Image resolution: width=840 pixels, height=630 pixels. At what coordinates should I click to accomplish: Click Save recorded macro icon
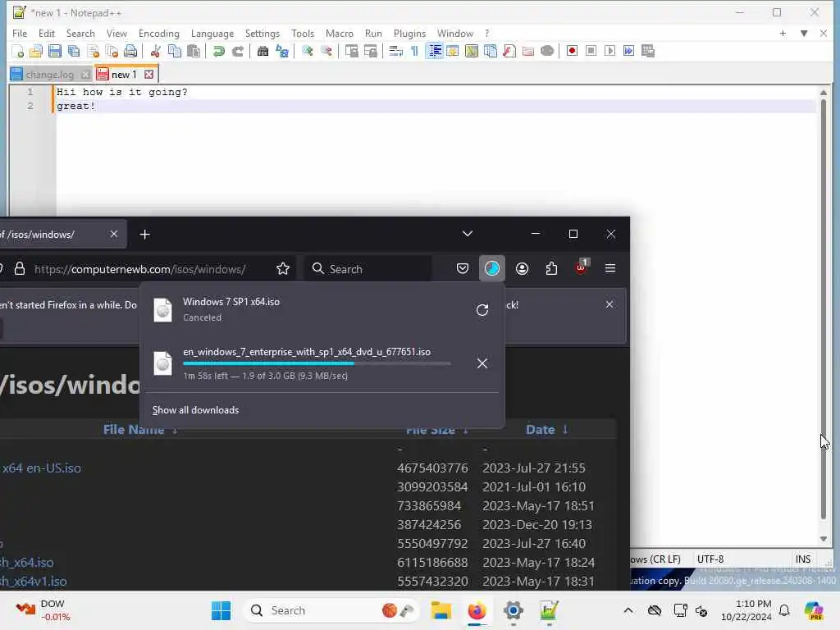click(x=648, y=51)
